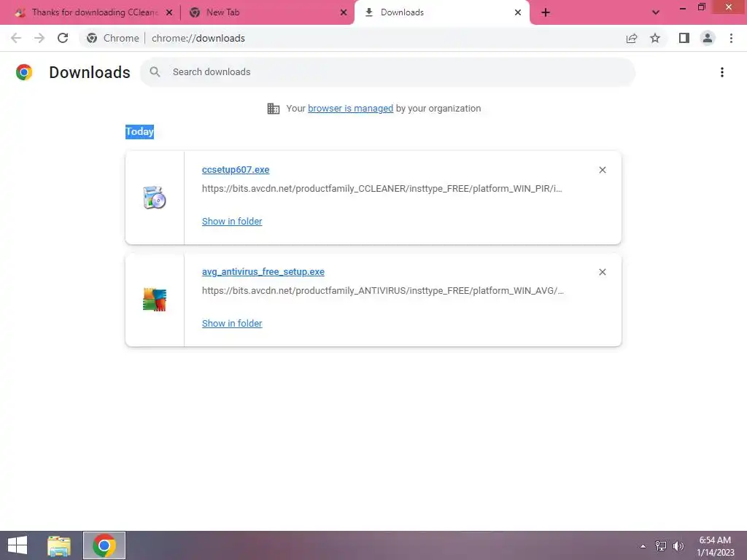The image size is (747, 560).
Task: Open File Explorer from the taskbar
Action: pyautogui.click(x=59, y=545)
